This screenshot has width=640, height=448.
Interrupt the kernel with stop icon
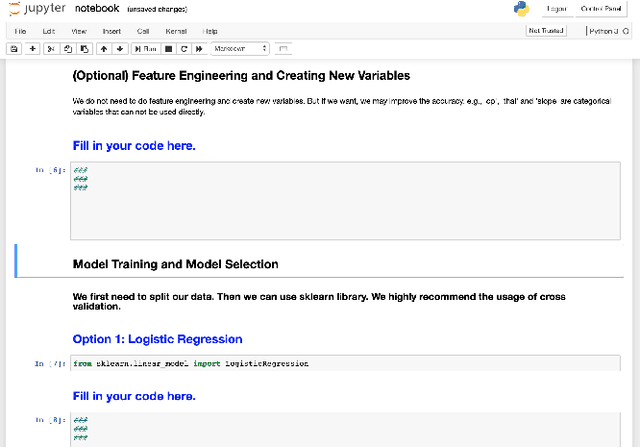coord(168,48)
